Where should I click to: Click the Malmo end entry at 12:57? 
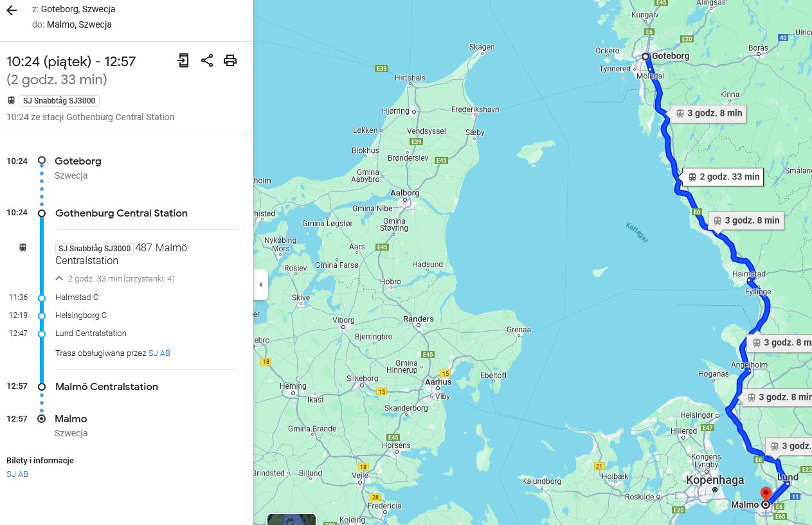coord(71,419)
